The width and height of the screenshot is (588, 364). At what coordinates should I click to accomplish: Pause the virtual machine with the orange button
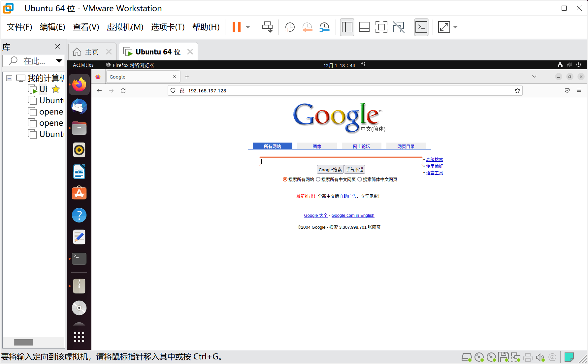237,27
